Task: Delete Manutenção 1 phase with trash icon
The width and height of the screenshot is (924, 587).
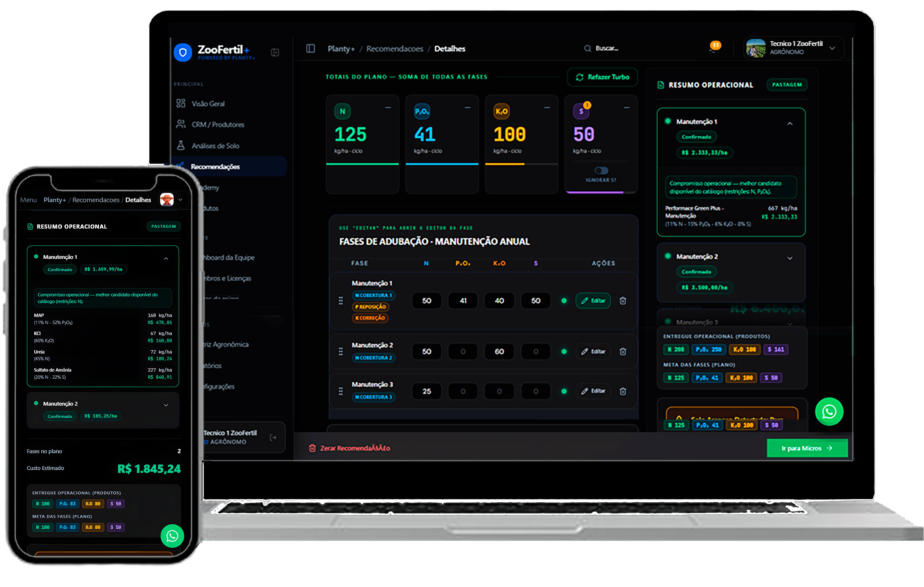Action: 623,301
